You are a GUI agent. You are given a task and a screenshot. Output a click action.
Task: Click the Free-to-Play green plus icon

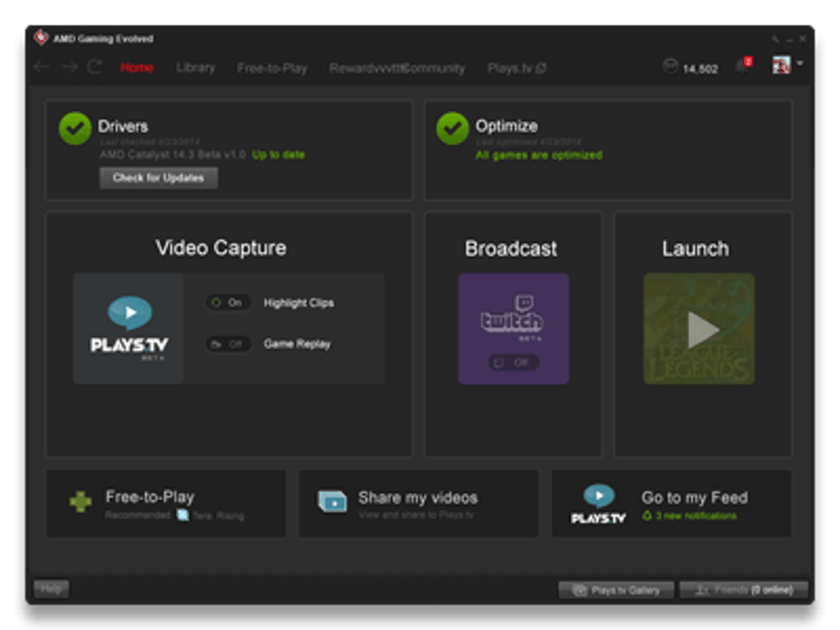[x=81, y=502]
